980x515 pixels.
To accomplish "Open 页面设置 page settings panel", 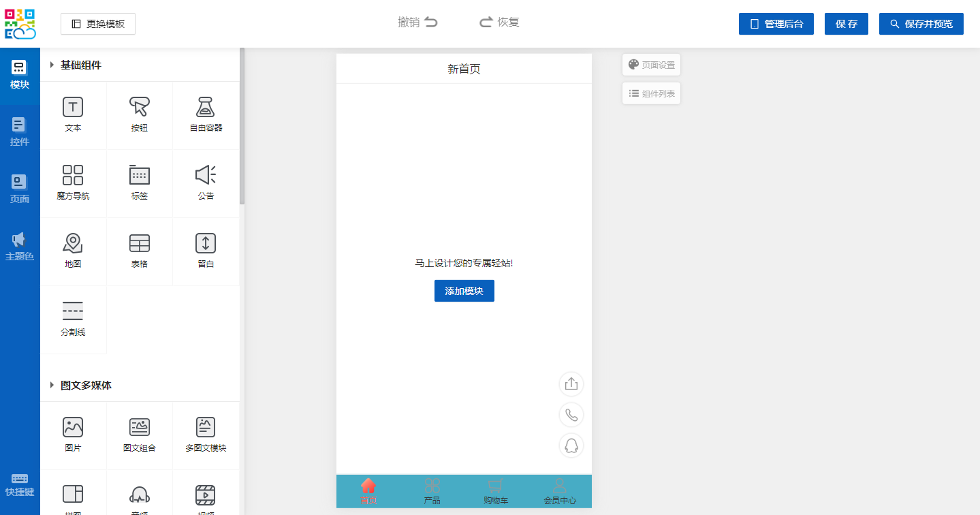I will 651,65.
